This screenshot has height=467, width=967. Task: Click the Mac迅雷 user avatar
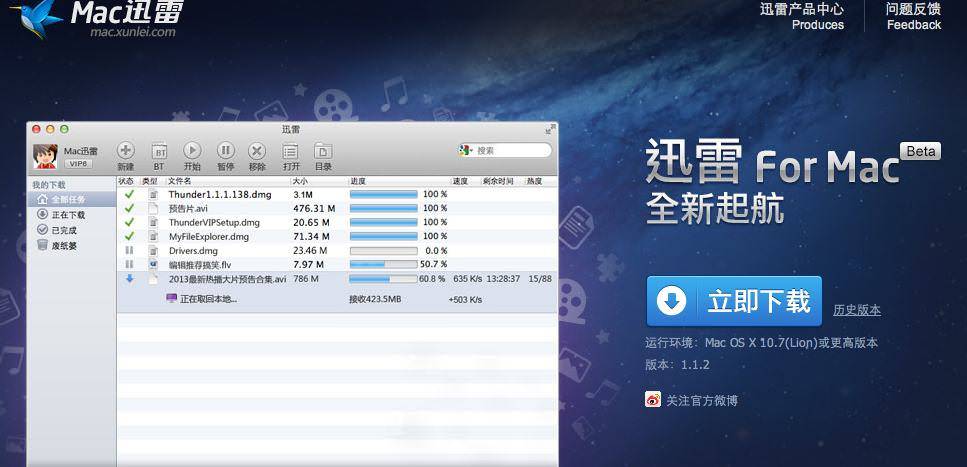tap(45, 156)
